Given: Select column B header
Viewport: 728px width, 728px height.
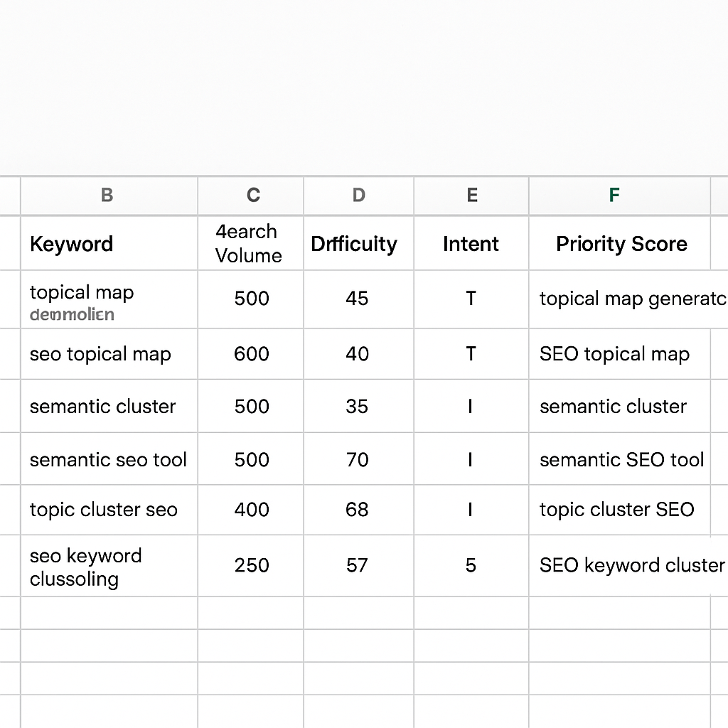Looking at the screenshot, I should coord(107,196).
